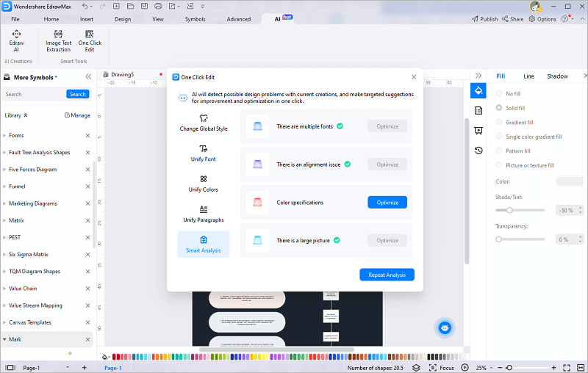Open the Shadow tab in the right panel
The height and width of the screenshot is (373, 588).
pyautogui.click(x=557, y=76)
